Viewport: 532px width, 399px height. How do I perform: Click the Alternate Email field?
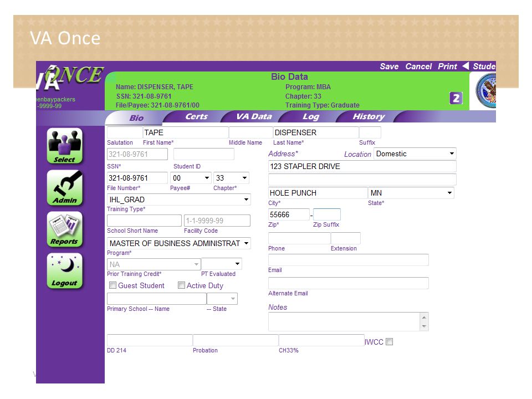[348, 283]
